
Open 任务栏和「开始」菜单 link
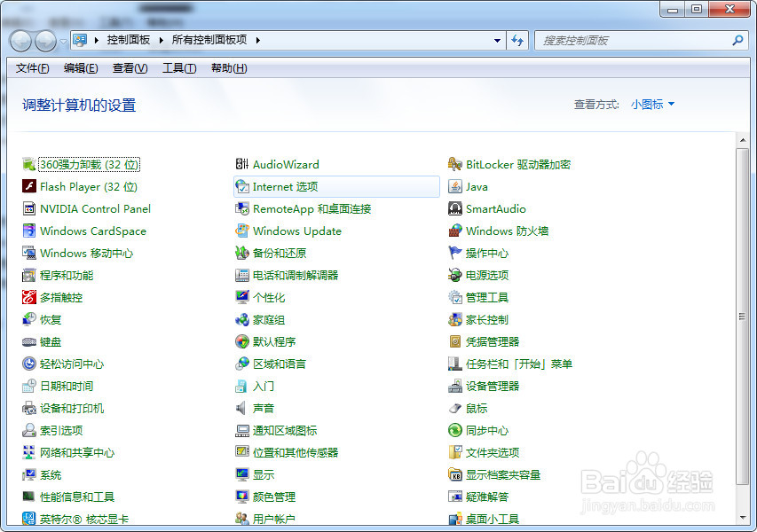pyautogui.click(x=519, y=364)
